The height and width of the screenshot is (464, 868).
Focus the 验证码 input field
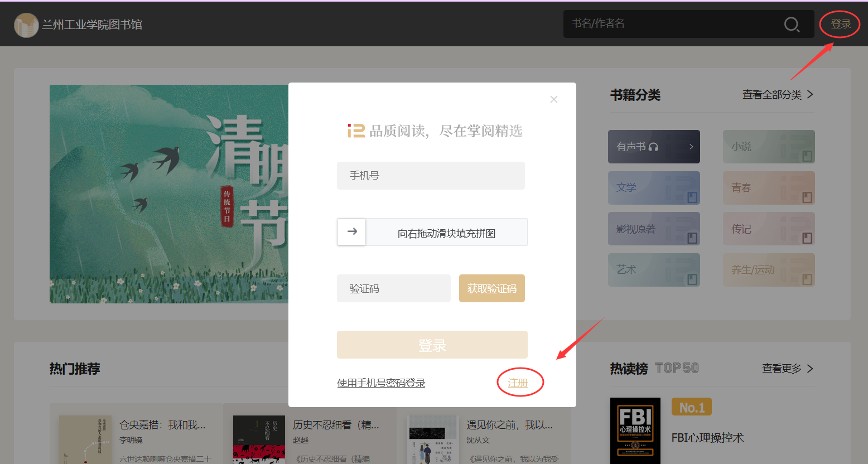pos(393,288)
